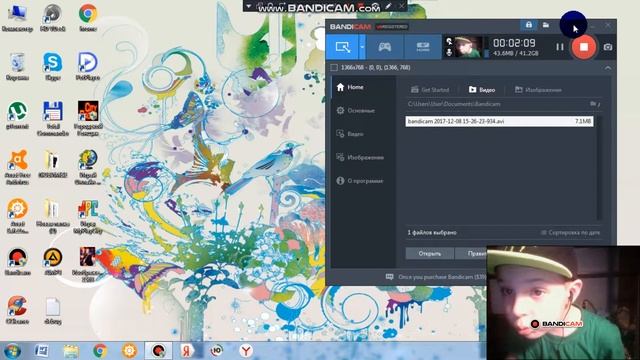Open orange gear app in taskbar

129,351
